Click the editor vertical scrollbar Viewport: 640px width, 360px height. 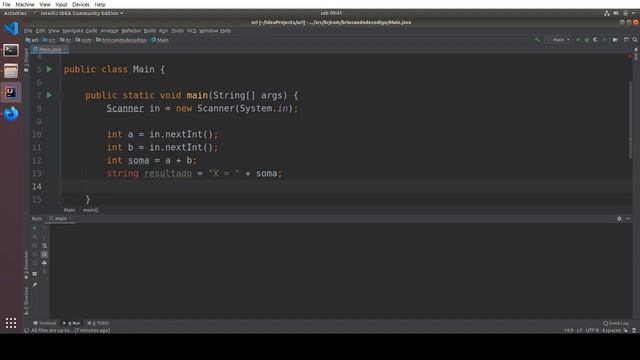click(x=630, y=120)
